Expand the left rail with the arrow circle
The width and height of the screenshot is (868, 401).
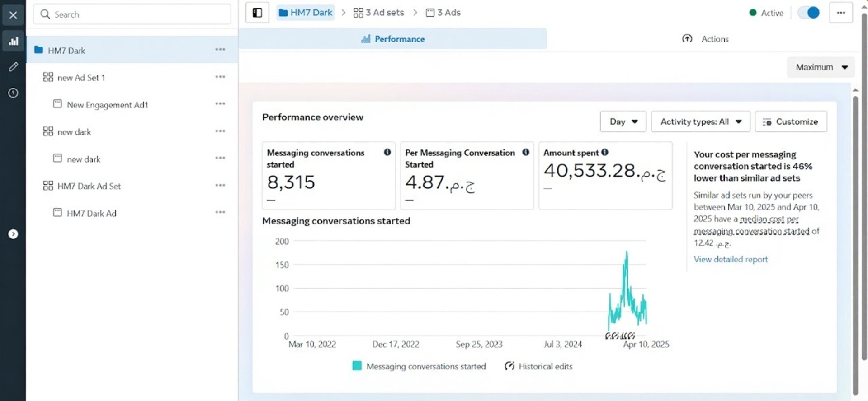[13, 234]
